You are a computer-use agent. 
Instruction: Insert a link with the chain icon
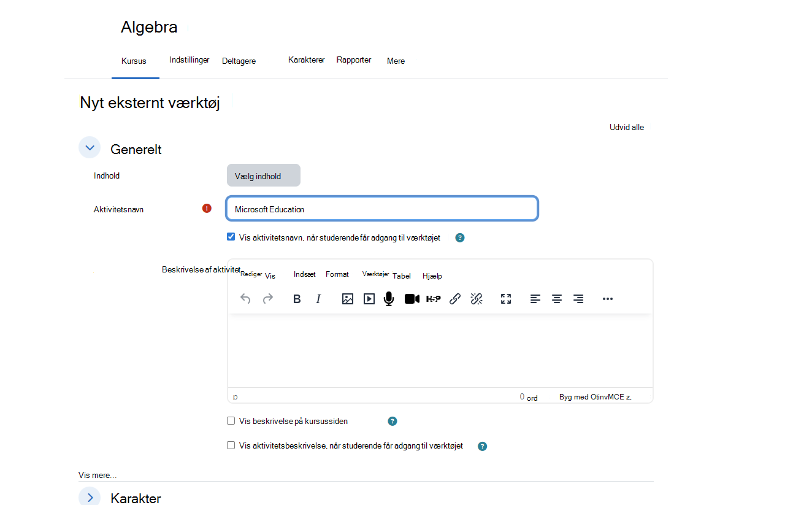coord(455,299)
